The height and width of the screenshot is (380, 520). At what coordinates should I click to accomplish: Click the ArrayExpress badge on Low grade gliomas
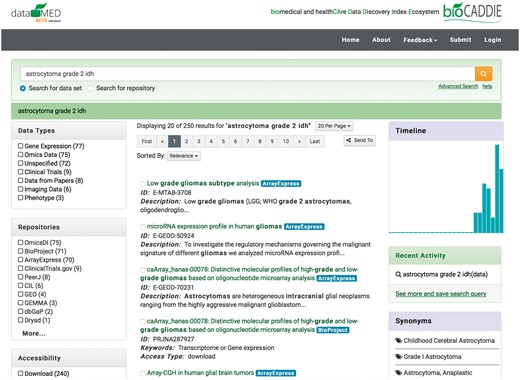click(x=281, y=184)
